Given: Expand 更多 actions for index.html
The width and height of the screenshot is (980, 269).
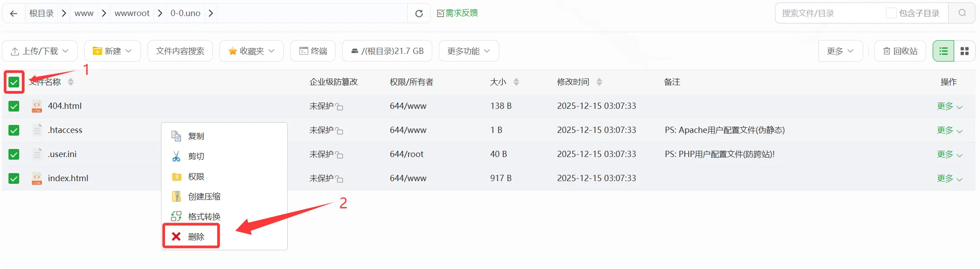Looking at the screenshot, I should click(x=950, y=178).
